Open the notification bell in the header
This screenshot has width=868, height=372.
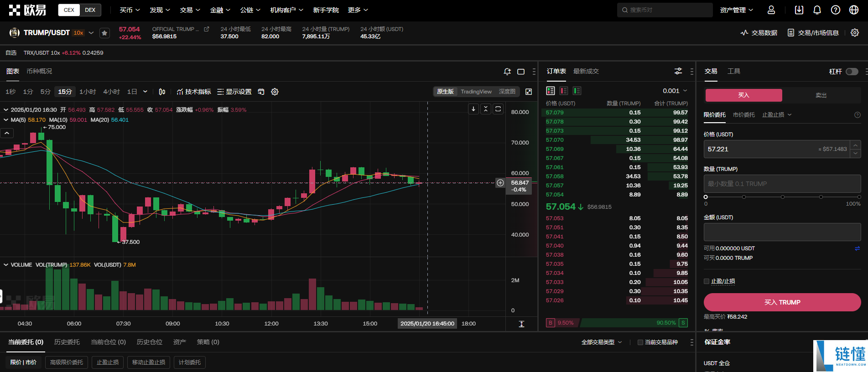point(817,10)
